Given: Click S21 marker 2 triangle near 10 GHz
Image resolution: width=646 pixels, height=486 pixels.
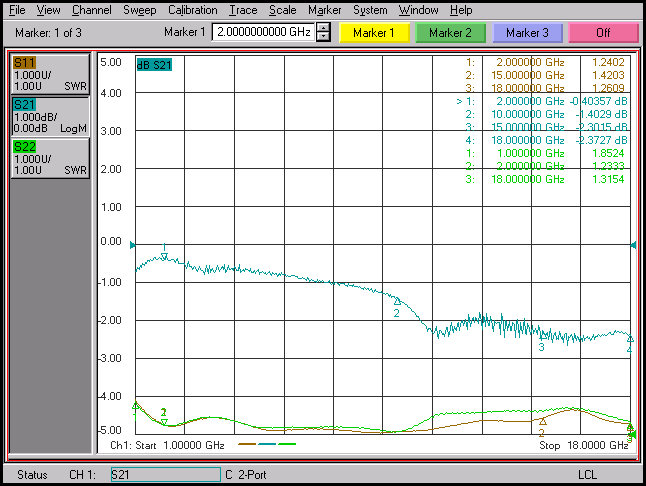Looking at the screenshot, I should [397, 301].
